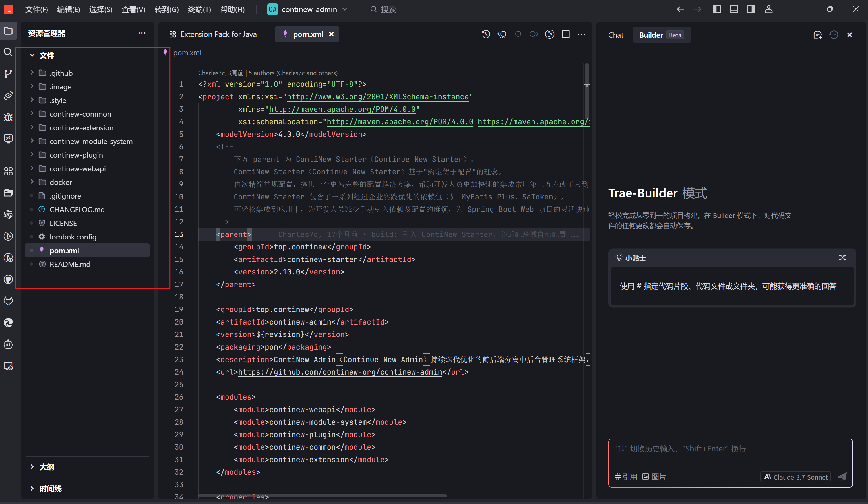Open GitHub icon in activity bar

(x=8, y=279)
